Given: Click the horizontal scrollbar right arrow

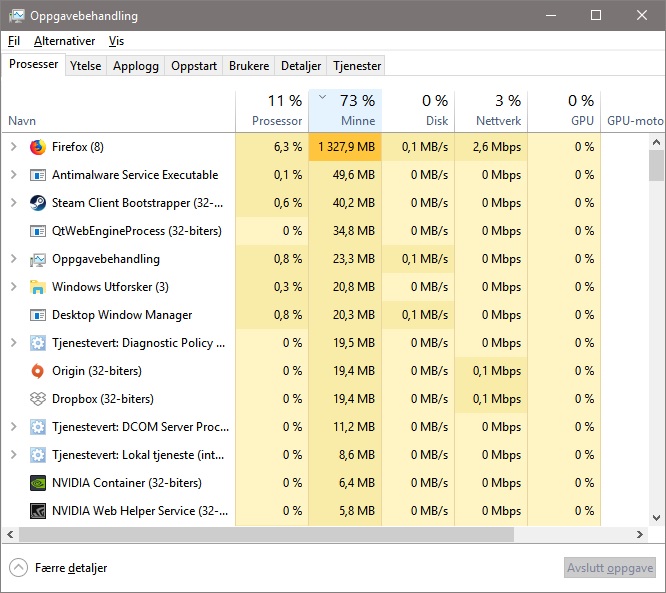Looking at the screenshot, I should (x=640, y=535).
